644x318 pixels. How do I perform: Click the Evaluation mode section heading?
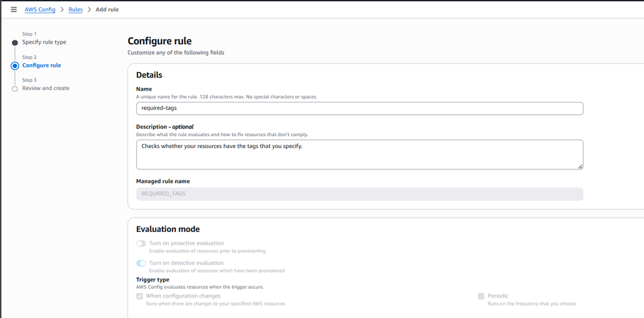tap(168, 229)
